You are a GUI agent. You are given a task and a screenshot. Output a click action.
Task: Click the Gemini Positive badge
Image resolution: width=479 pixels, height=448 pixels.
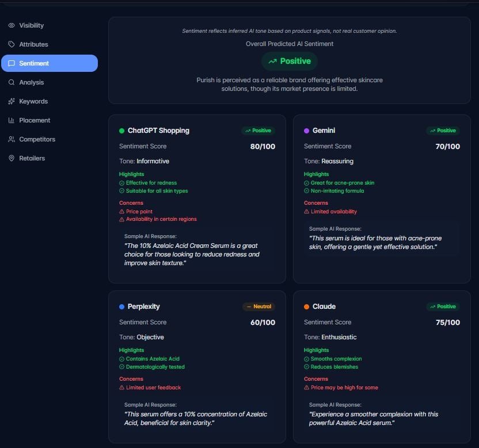pos(443,131)
